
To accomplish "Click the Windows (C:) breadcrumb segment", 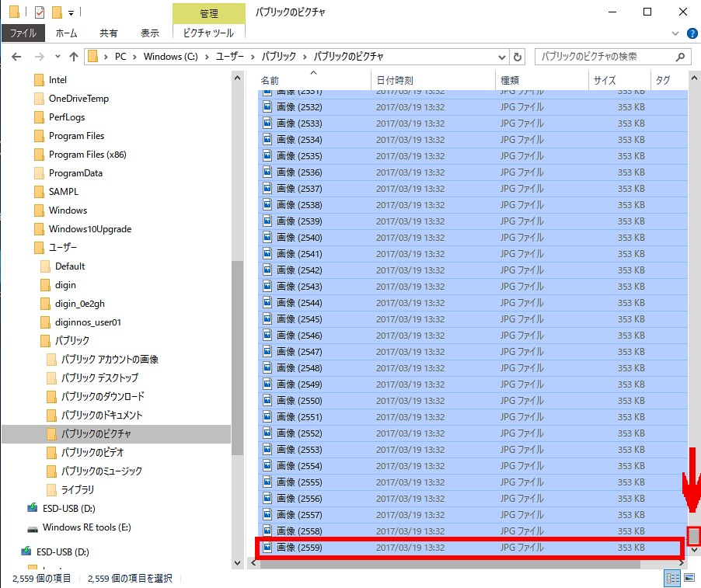I will pyautogui.click(x=170, y=57).
